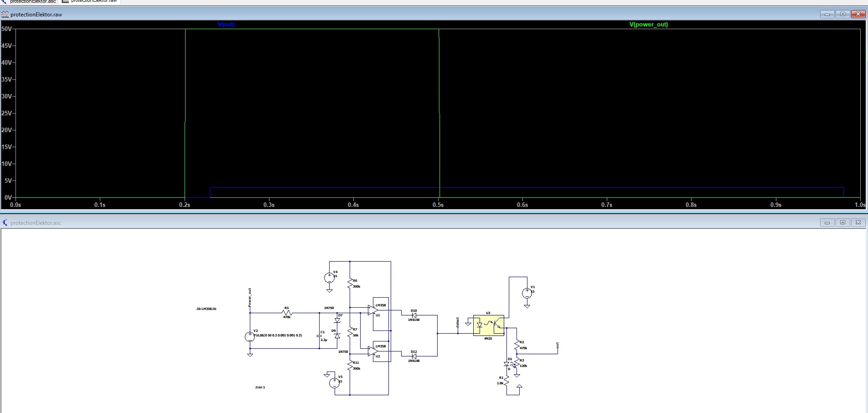Select capacitor C1 2.2µ symbol
868x413 pixels.
coord(319,336)
